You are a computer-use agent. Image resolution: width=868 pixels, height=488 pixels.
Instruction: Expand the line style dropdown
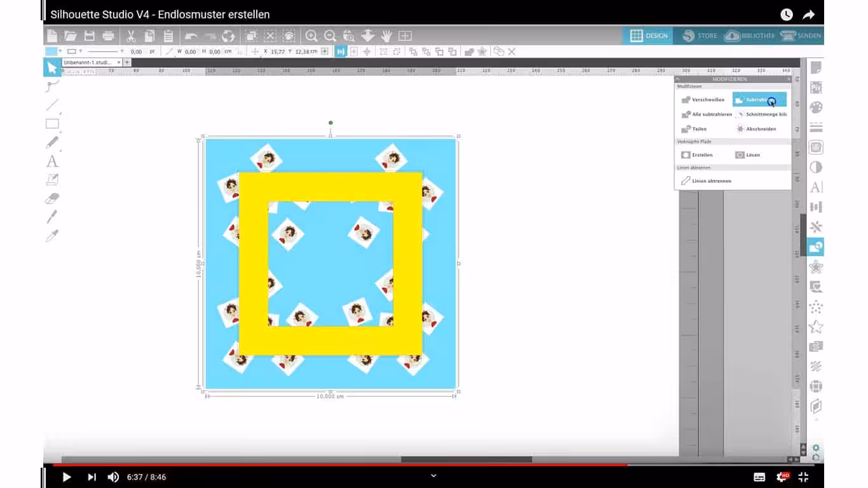coord(122,51)
